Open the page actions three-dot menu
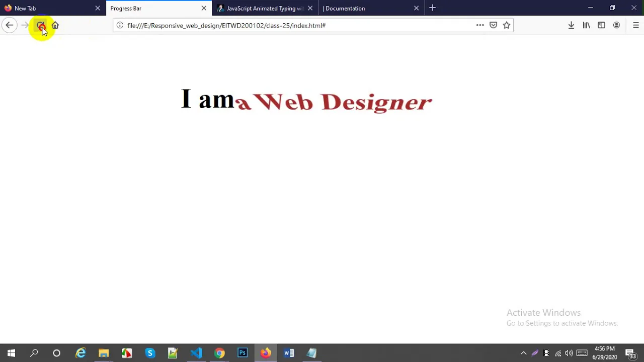644x362 pixels. [480, 25]
